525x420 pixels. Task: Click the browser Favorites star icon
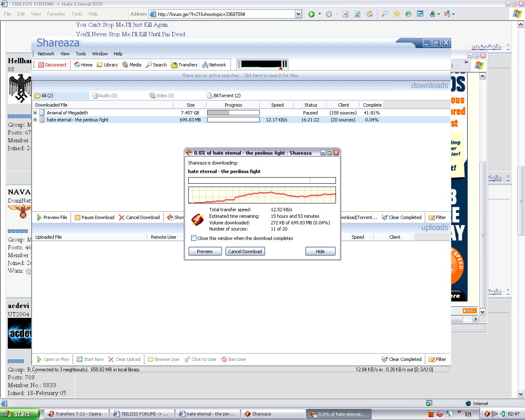point(397,14)
